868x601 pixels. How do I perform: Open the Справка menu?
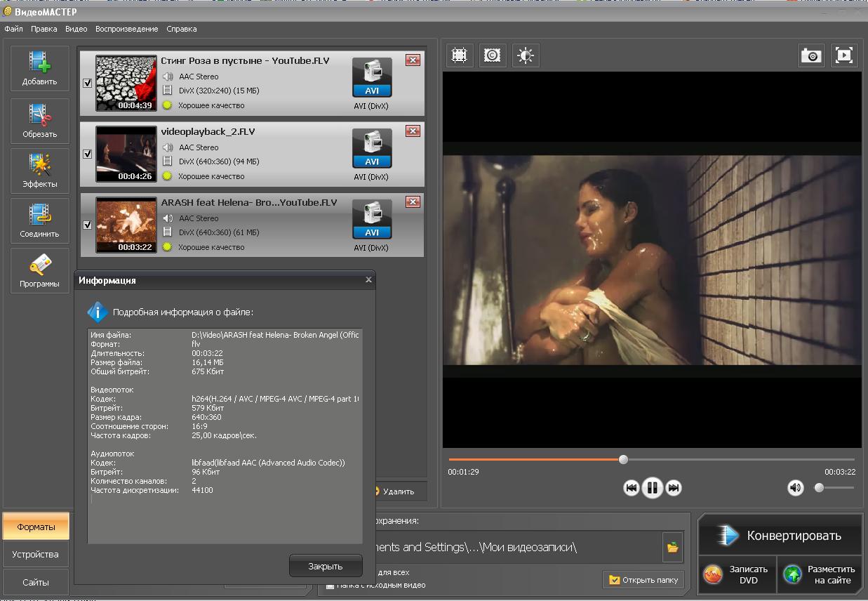(182, 29)
